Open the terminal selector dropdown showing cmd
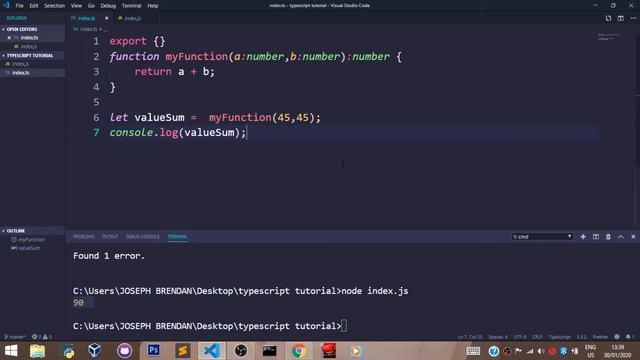 (542, 237)
